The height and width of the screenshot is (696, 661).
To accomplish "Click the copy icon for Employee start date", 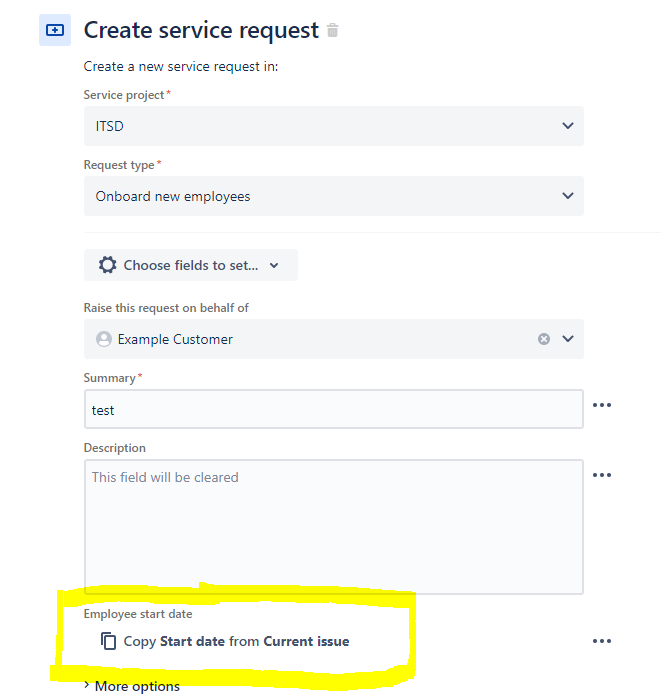I will [108, 641].
